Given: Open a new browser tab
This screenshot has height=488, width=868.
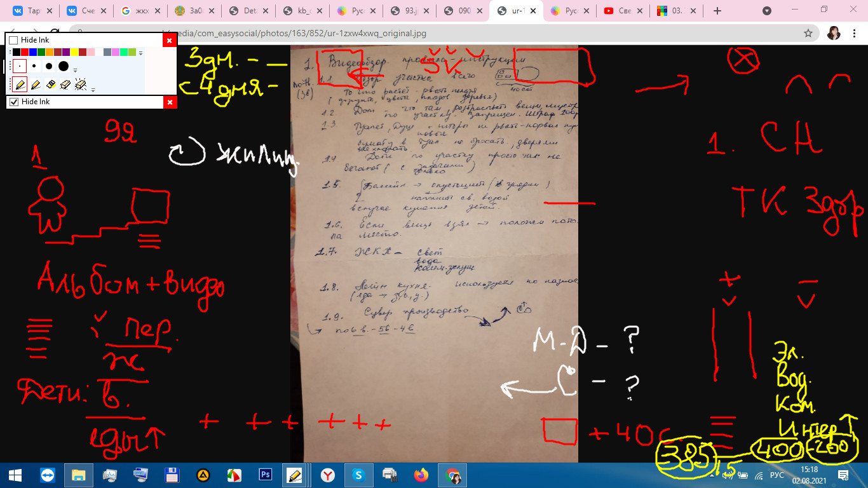Looking at the screenshot, I should [x=717, y=11].
